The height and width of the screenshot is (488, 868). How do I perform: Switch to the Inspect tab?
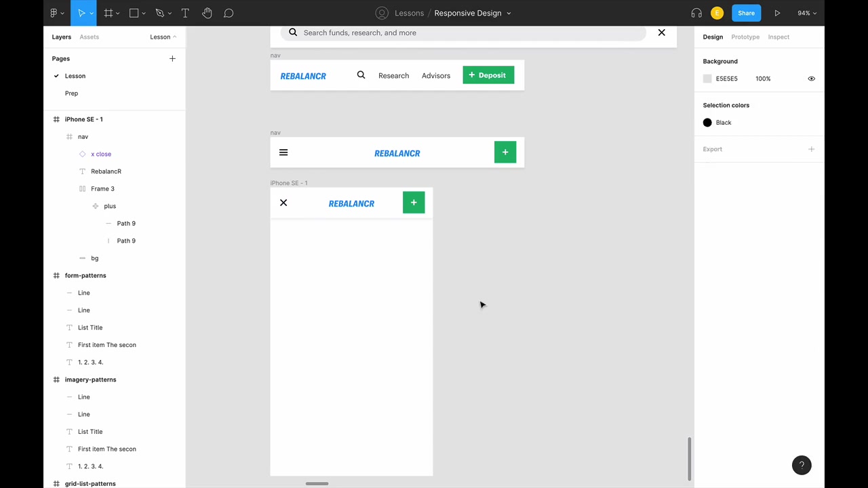point(778,37)
